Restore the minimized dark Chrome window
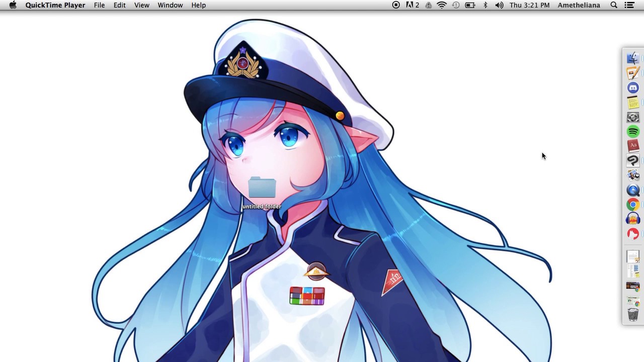Image resolution: width=644 pixels, height=362 pixels. [633, 286]
